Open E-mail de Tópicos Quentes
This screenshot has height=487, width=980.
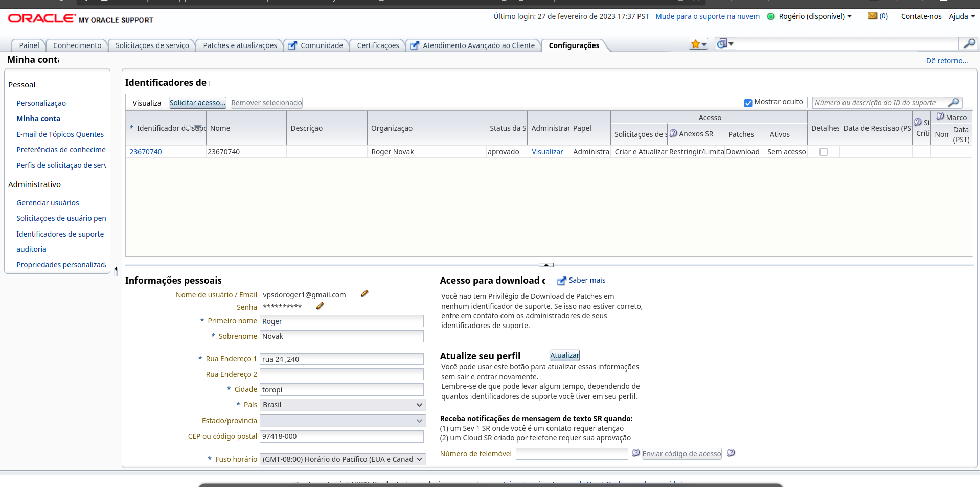coord(60,134)
